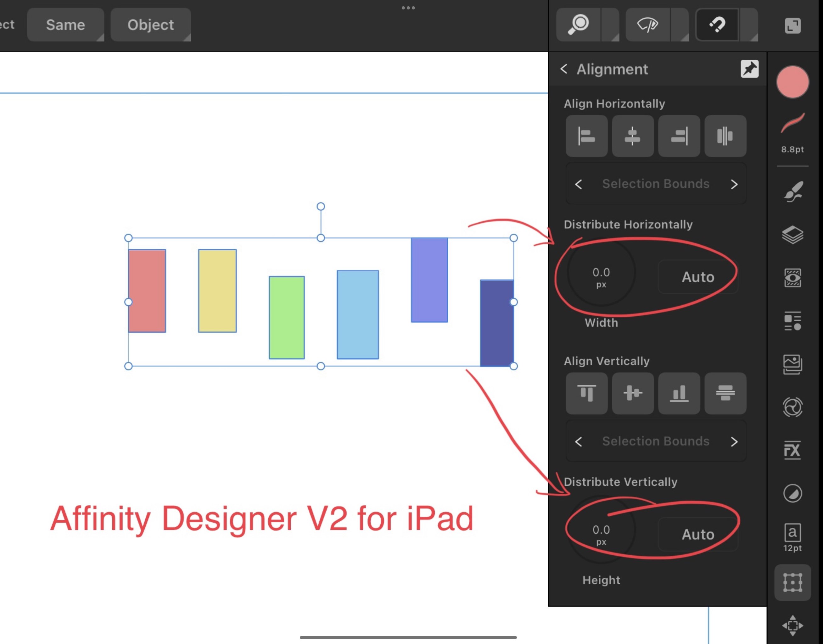
Task: Click the Affinity Designer V2 text
Action: [x=261, y=519]
